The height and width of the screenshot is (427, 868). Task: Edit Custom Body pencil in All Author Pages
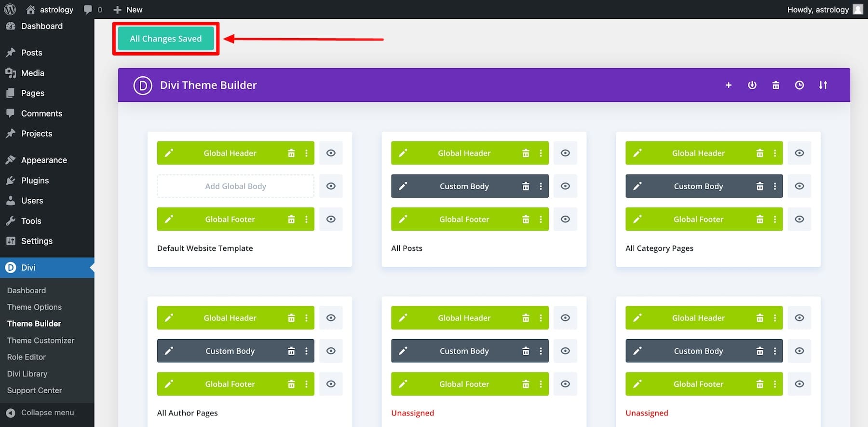click(x=169, y=351)
